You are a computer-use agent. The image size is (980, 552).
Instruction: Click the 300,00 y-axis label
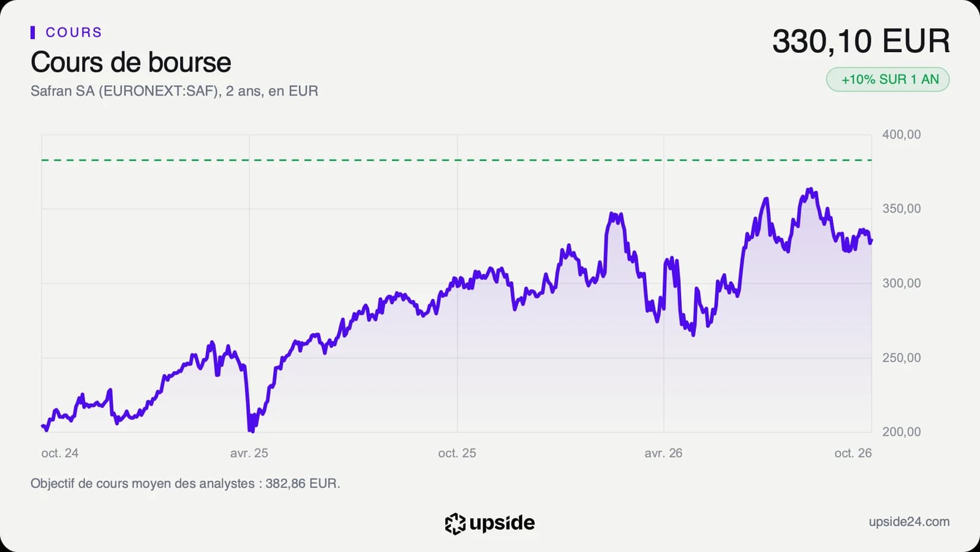point(901,284)
